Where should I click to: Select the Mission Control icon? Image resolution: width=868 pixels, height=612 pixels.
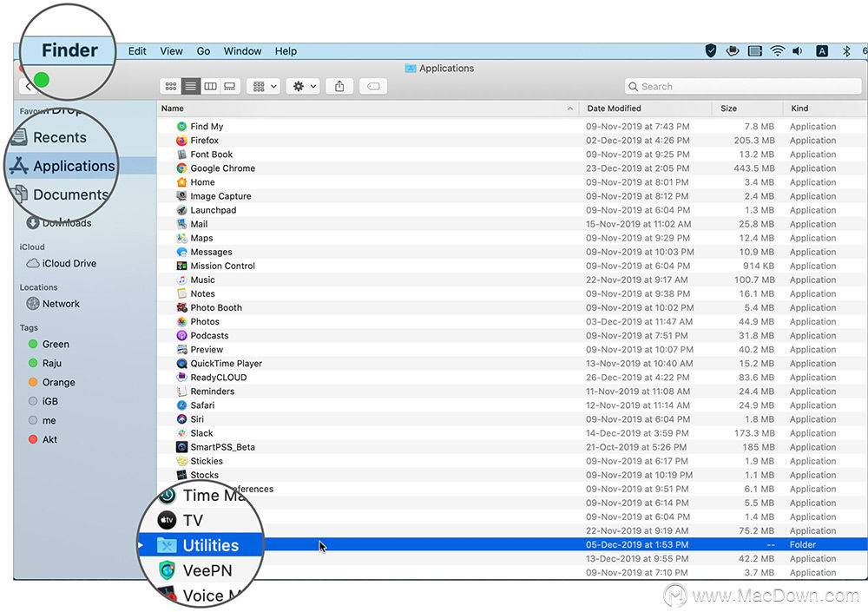point(181,266)
